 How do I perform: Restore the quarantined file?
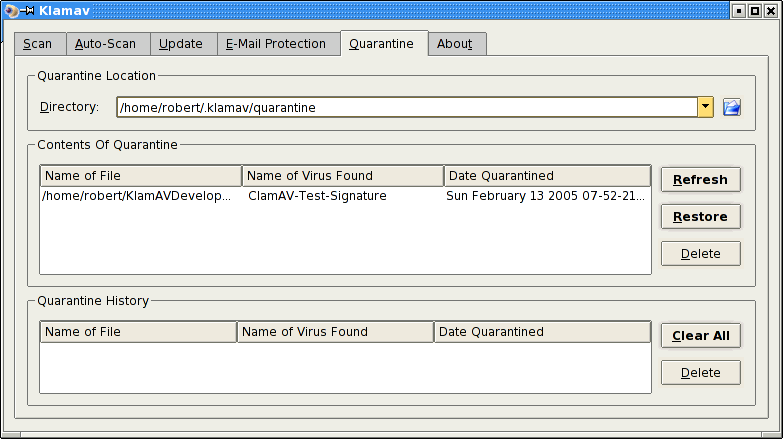[701, 217]
